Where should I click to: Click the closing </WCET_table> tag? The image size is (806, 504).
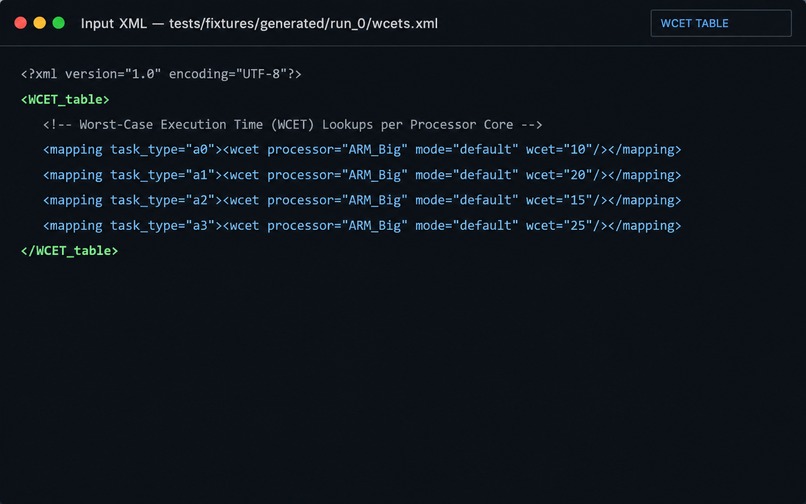[69, 250]
